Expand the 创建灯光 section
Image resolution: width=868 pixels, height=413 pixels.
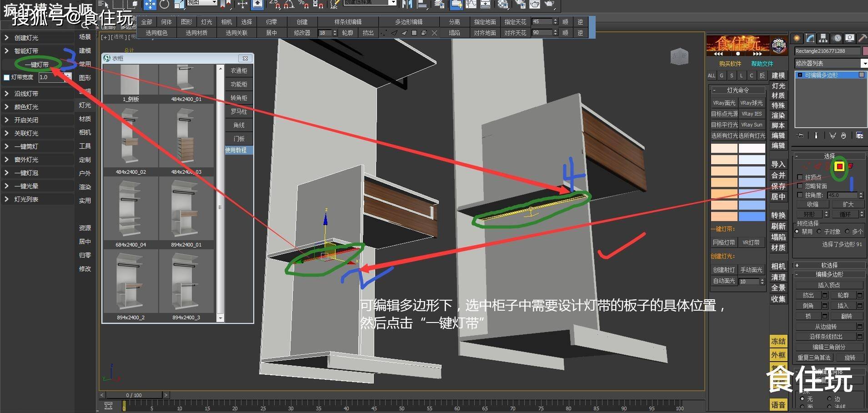[38, 38]
